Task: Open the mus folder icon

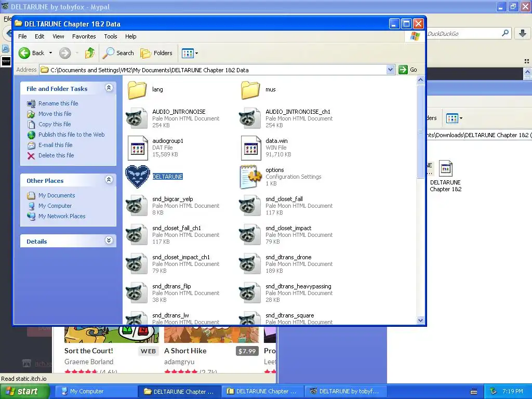Action: pos(250,89)
